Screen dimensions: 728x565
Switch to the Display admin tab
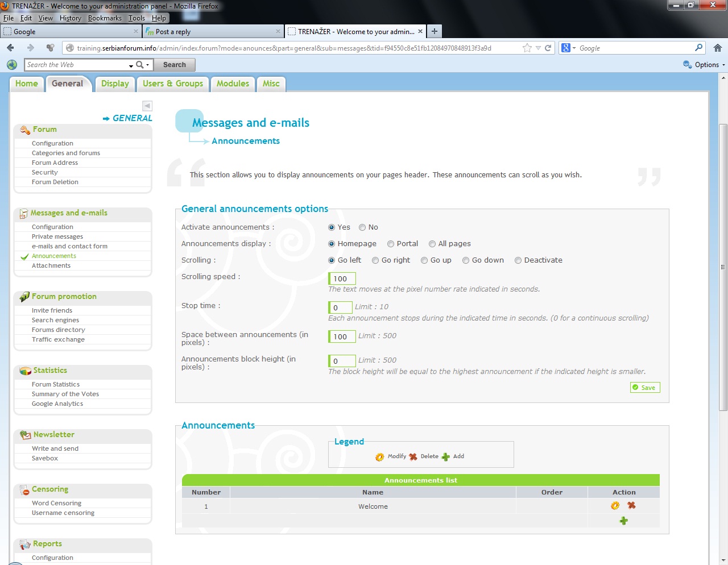(115, 84)
